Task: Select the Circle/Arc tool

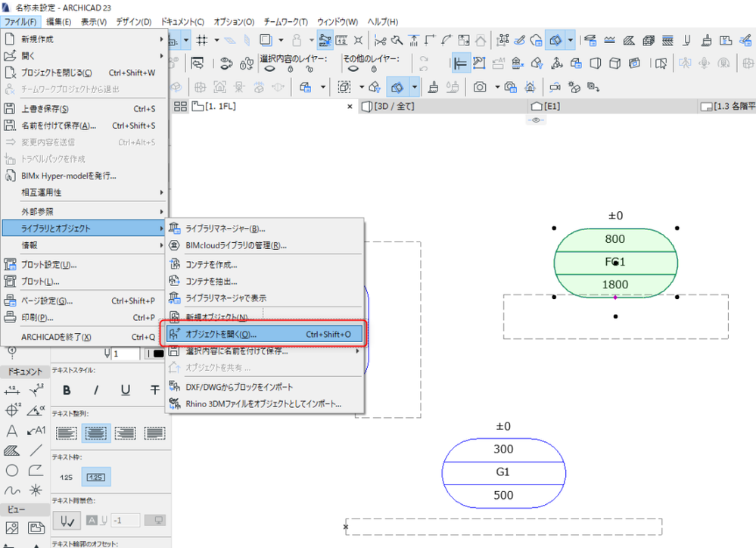Action: [12, 470]
